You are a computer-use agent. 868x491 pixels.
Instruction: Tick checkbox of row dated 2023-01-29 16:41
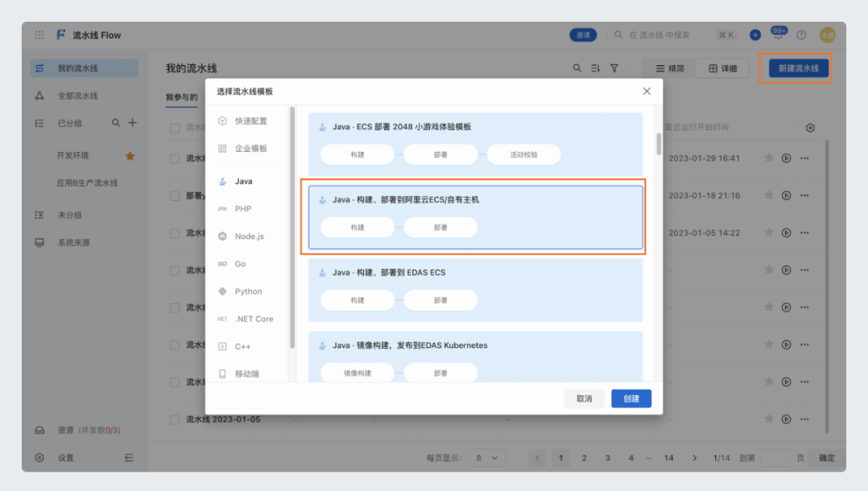click(175, 158)
